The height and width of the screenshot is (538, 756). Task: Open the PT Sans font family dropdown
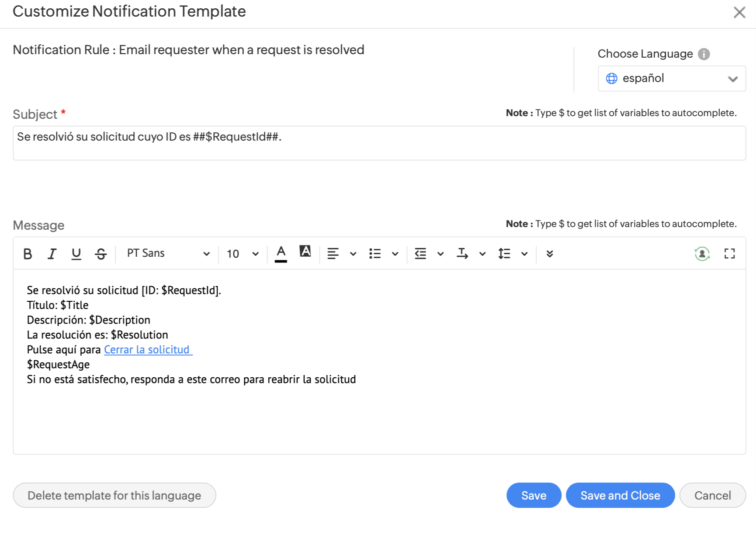click(x=168, y=254)
